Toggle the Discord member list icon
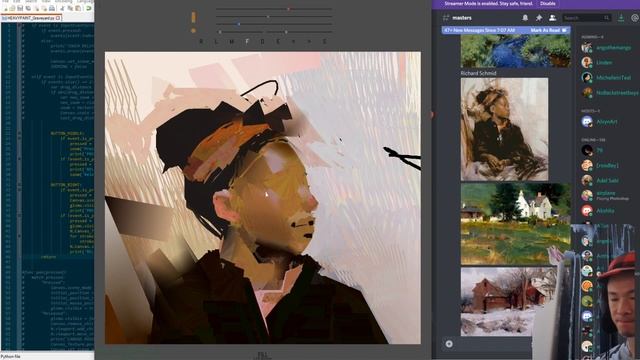Screen dimensions: 640x360 552,18
